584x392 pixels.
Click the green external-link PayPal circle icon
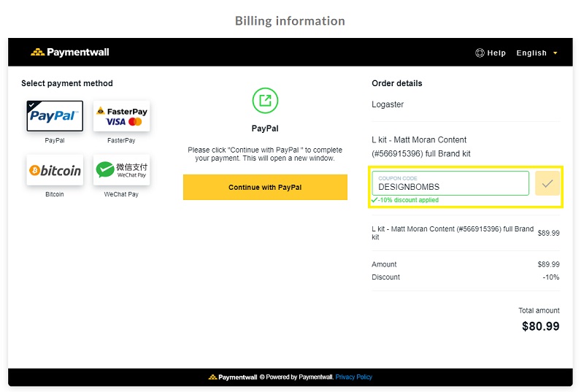(x=265, y=101)
